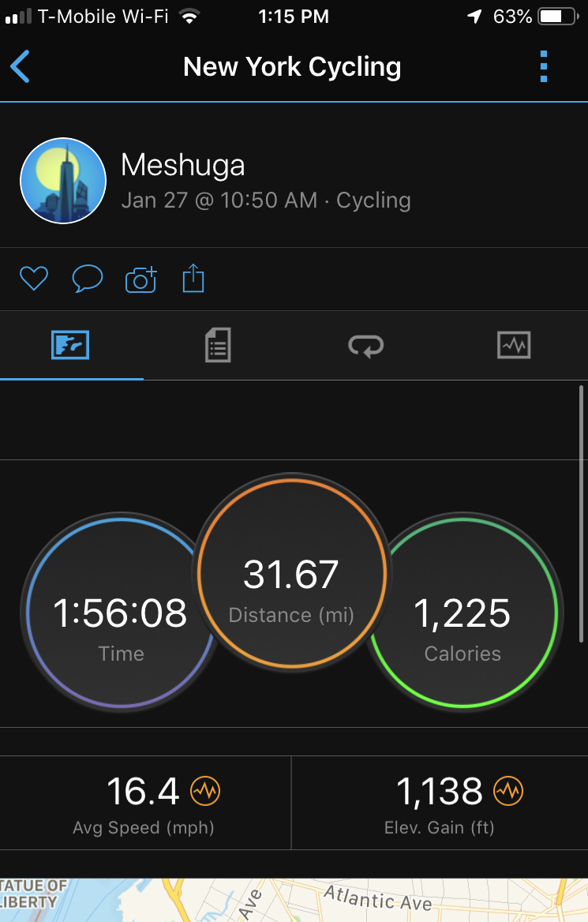Open the charts tab
588x922 pixels.
pos(514,345)
